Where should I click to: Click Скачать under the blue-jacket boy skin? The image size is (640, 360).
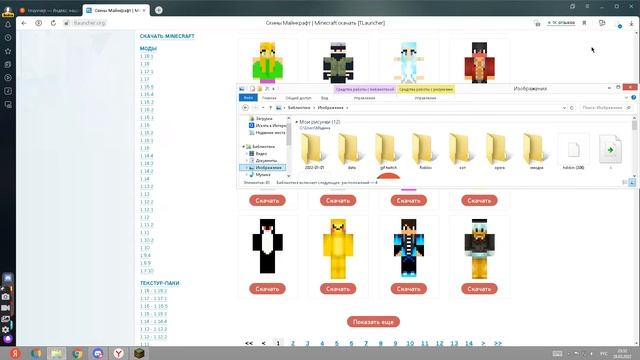[409, 289]
